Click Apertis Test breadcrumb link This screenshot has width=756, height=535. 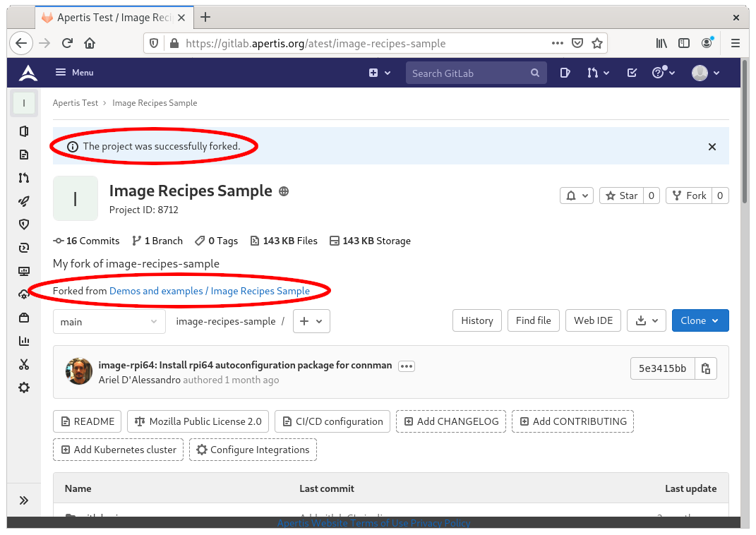[x=76, y=103]
